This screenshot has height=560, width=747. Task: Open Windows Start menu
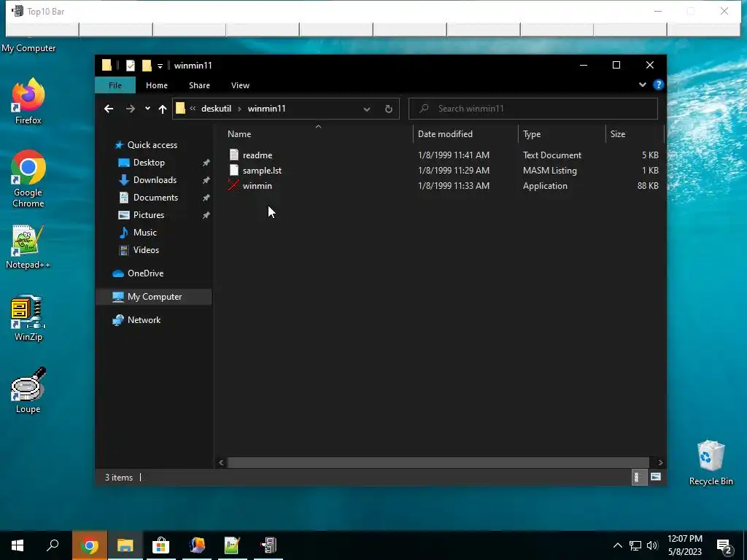pos(18,545)
